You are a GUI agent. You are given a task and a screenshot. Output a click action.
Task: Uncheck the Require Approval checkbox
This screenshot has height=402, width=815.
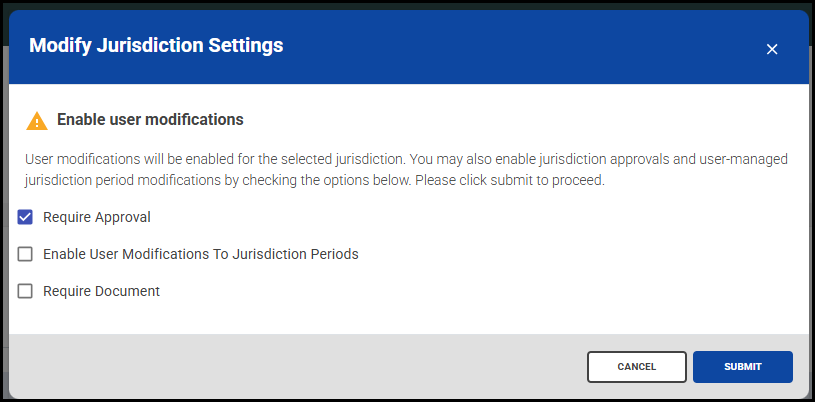pos(25,217)
